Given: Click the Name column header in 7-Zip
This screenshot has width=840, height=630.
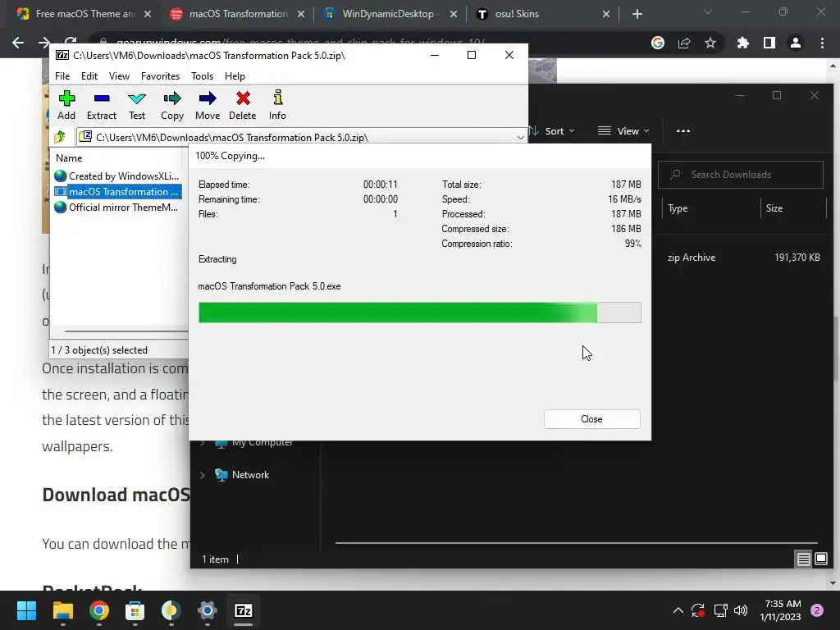Looking at the screenshot, I should pyautogui.click(x=69, y=158).
